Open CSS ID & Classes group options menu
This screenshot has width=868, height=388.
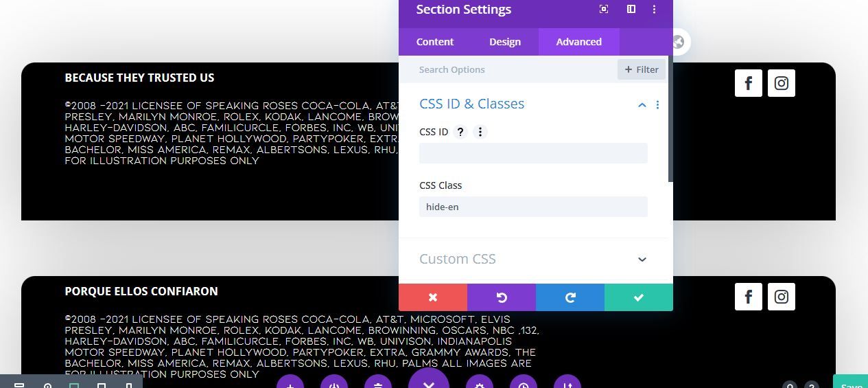point(657,104)
